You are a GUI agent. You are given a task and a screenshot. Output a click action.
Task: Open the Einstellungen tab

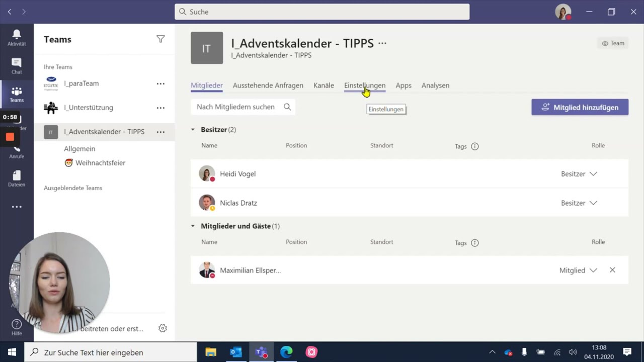coord(365,85)
